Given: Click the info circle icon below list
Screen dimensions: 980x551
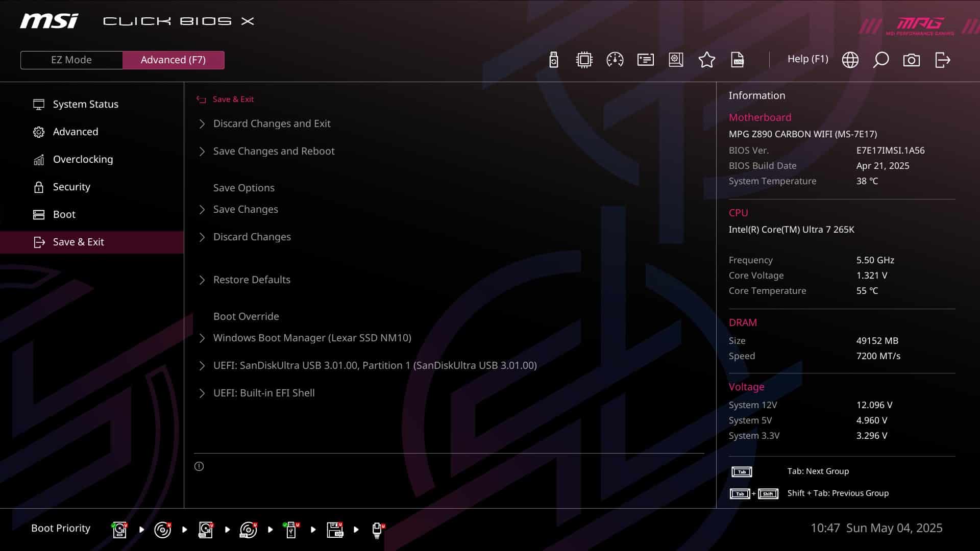Looking at the screenshot, I should coord(199,466).
